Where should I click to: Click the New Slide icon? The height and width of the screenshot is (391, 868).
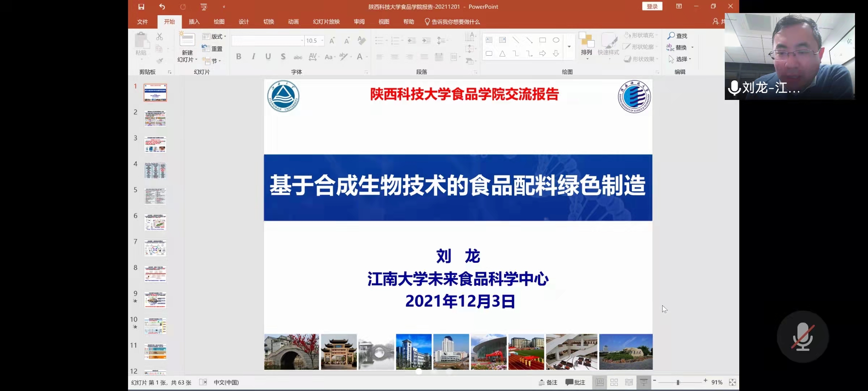(187, 39)
